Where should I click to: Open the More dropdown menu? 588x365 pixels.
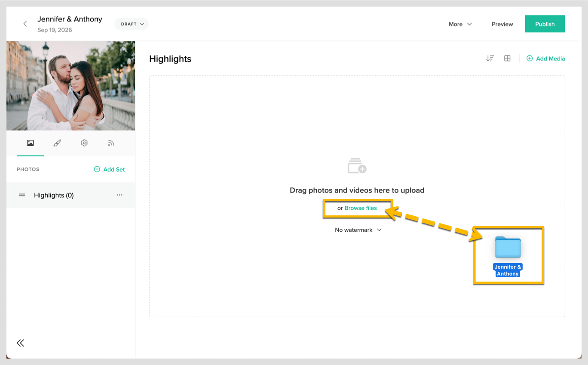pos(460,24)
